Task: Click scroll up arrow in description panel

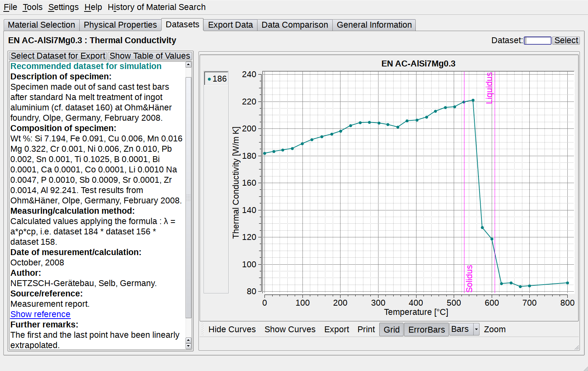Action: coord(188,65)
